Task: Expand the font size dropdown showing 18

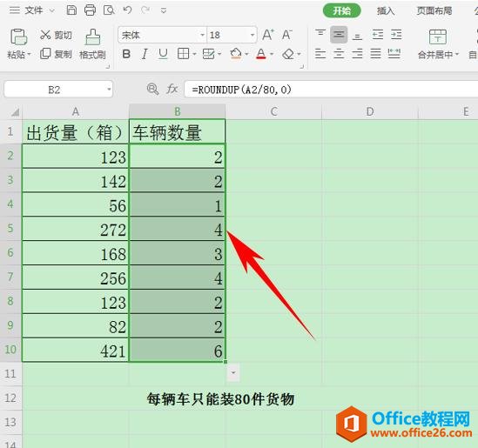Action: [252, 35]
